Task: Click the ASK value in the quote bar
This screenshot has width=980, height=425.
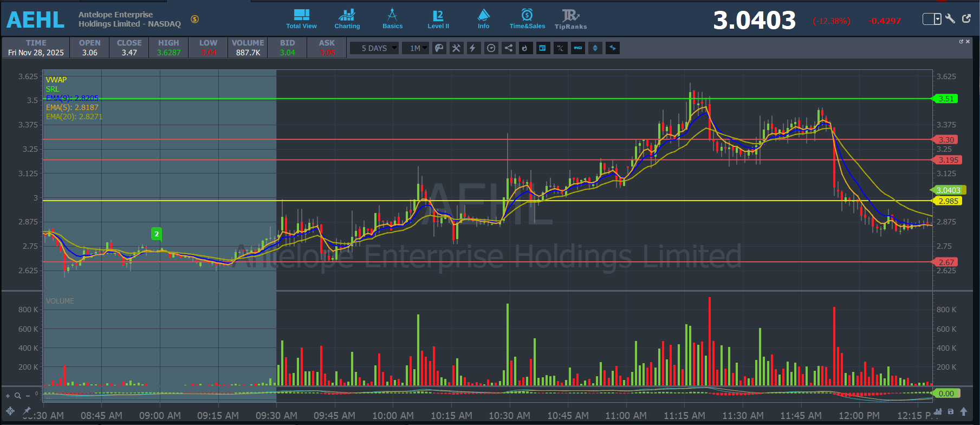Action: tap(327, 53)
